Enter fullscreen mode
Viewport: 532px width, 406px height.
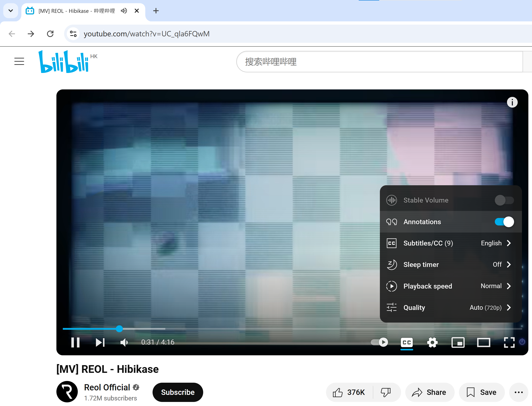[509, 342]
